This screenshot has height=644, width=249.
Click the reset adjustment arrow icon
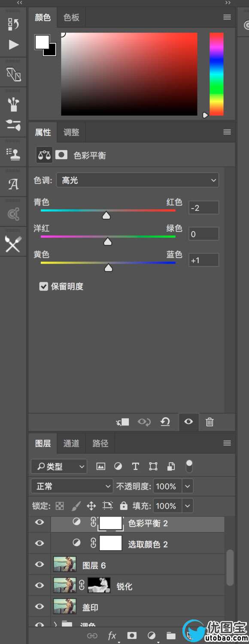[x=165, y=422]
